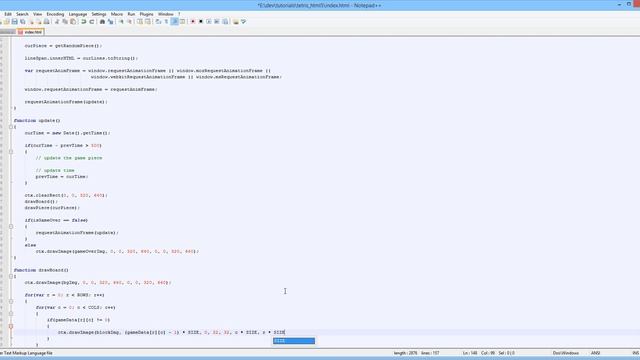The height and width of the screenshot is (360, 640).
Task: Open a file with the Open toolbar icon
Action: (7, 22)
